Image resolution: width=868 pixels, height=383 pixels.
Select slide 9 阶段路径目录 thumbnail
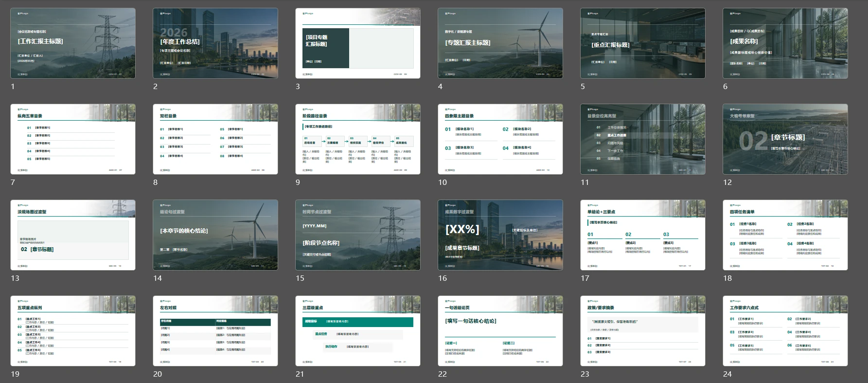tap(358, 139)
